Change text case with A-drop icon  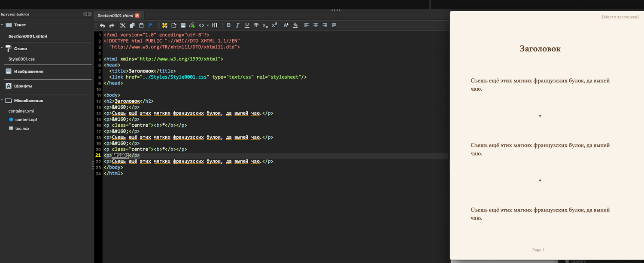click(286, 25)
